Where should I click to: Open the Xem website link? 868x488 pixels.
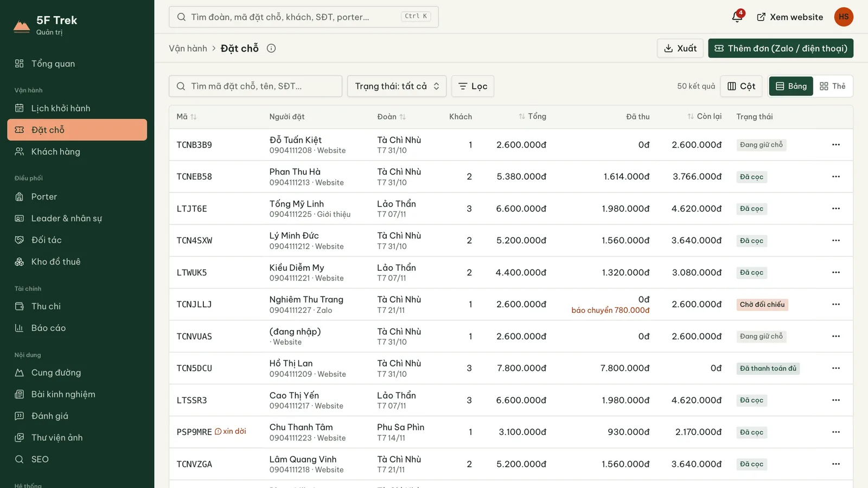[x=790, y=17]
